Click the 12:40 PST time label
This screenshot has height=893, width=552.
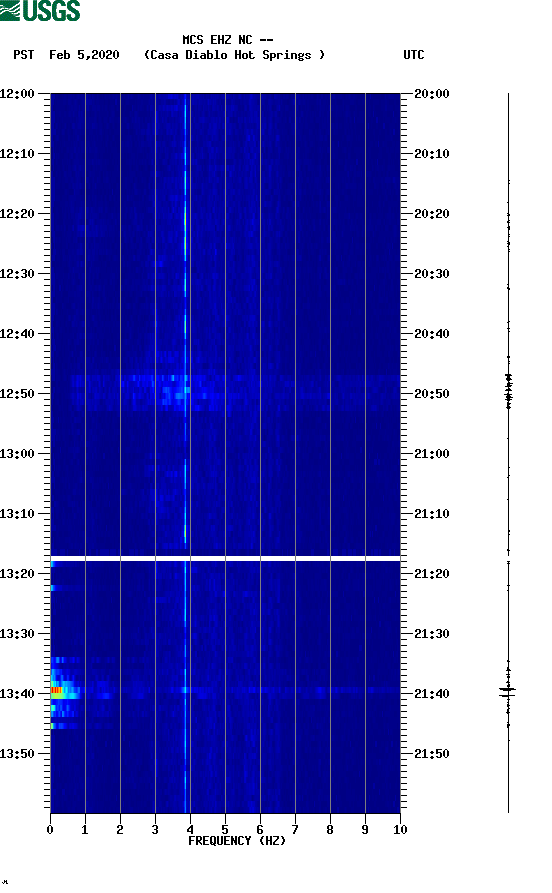(x=17, y=334)
